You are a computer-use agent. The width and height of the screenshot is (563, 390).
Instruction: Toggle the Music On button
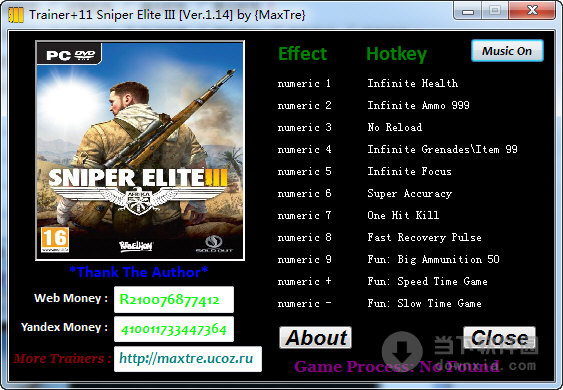[507, 51]
